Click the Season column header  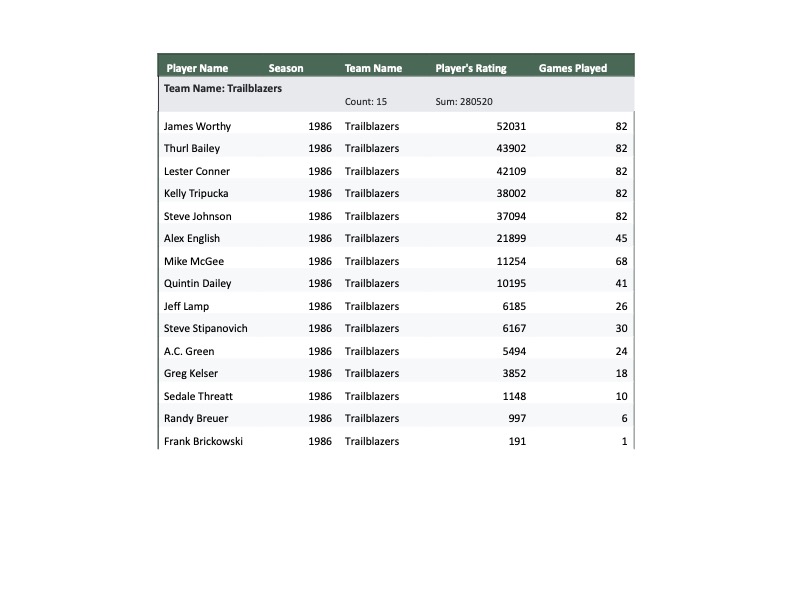(x=286, y=69)
